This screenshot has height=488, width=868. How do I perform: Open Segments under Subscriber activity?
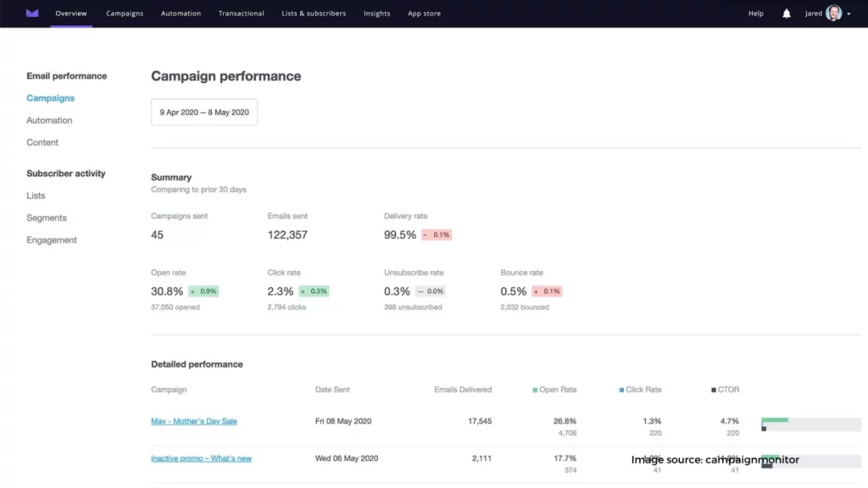[47, 218]
